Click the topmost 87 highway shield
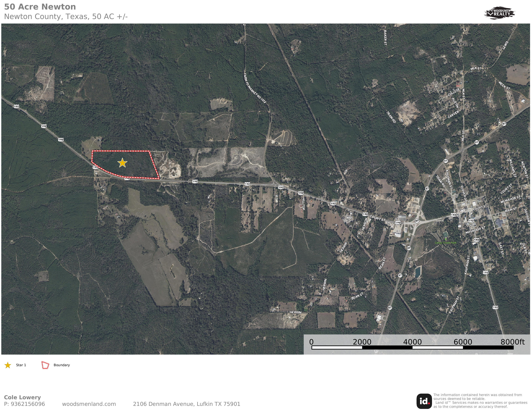Viewport: 532px width, 411px height. [504, 124]
